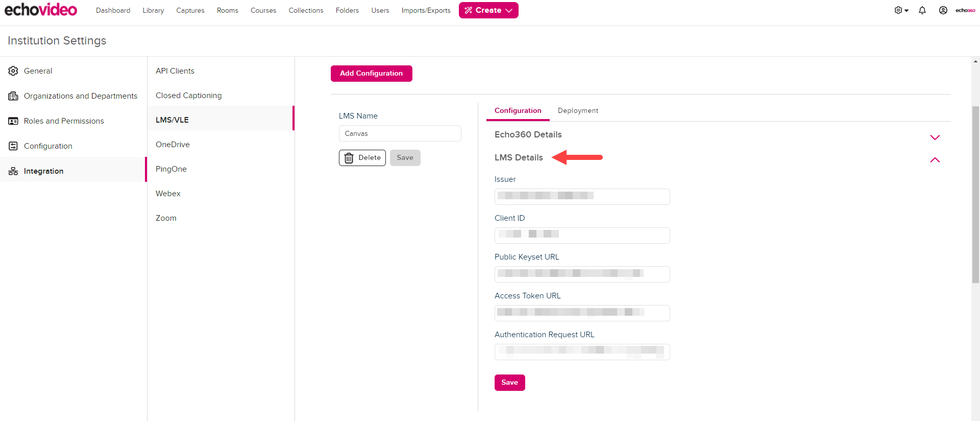The width and height of the screenshot is (980, 421).
Task: Click the vertical scrollbar thumb
Action: (x=975, y=194)
